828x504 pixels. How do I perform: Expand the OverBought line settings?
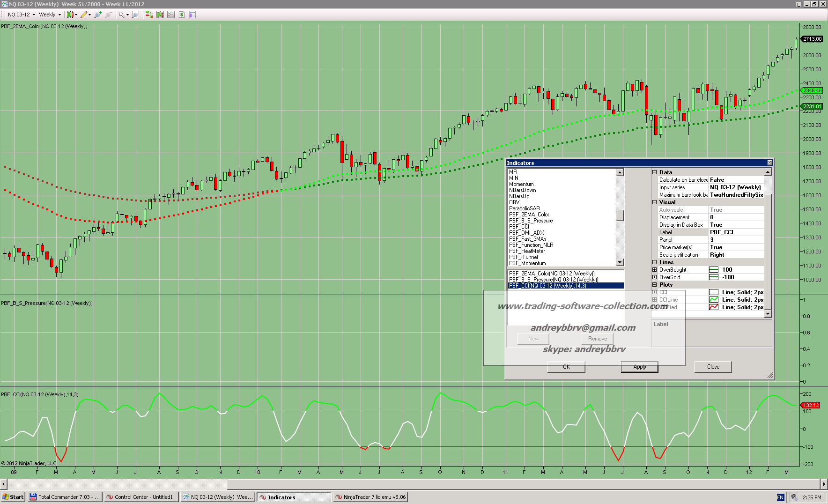pos(655,270)
